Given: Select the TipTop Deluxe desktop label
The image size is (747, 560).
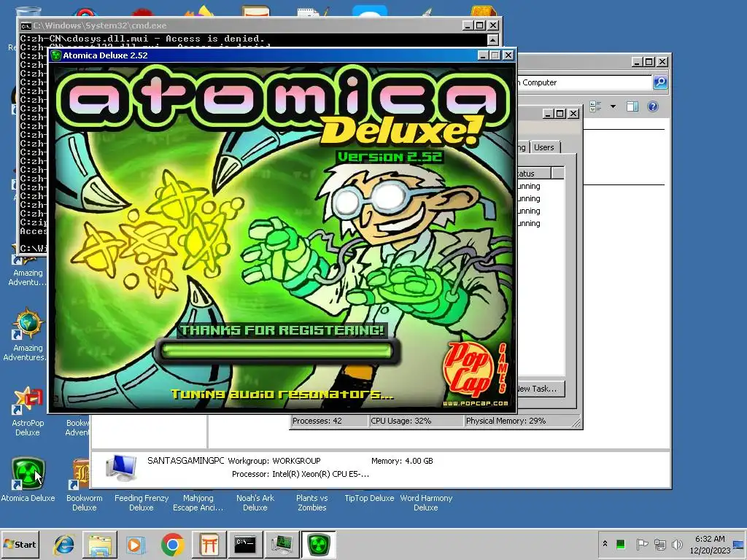Looking at the screenshot, I should [369, 498].
